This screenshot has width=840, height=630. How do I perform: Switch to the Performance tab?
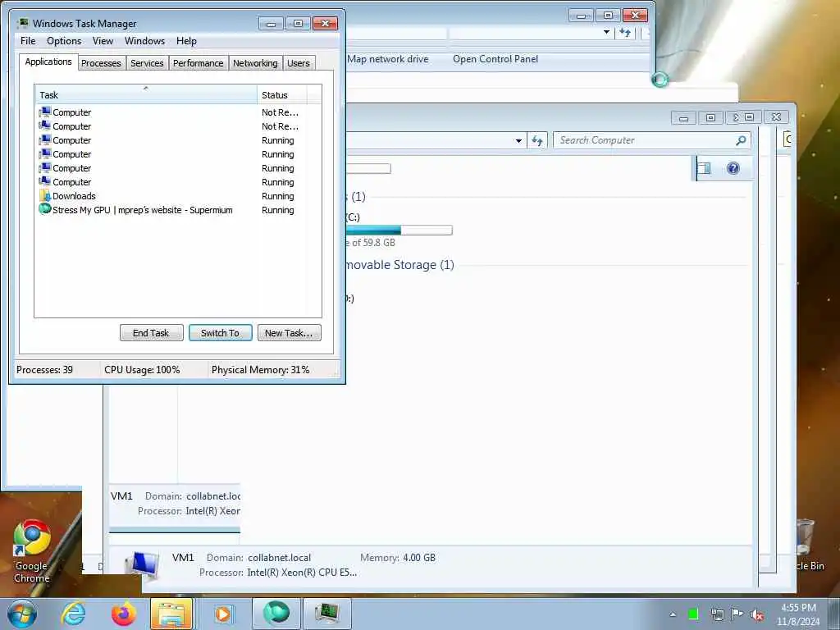pos(199,63)
